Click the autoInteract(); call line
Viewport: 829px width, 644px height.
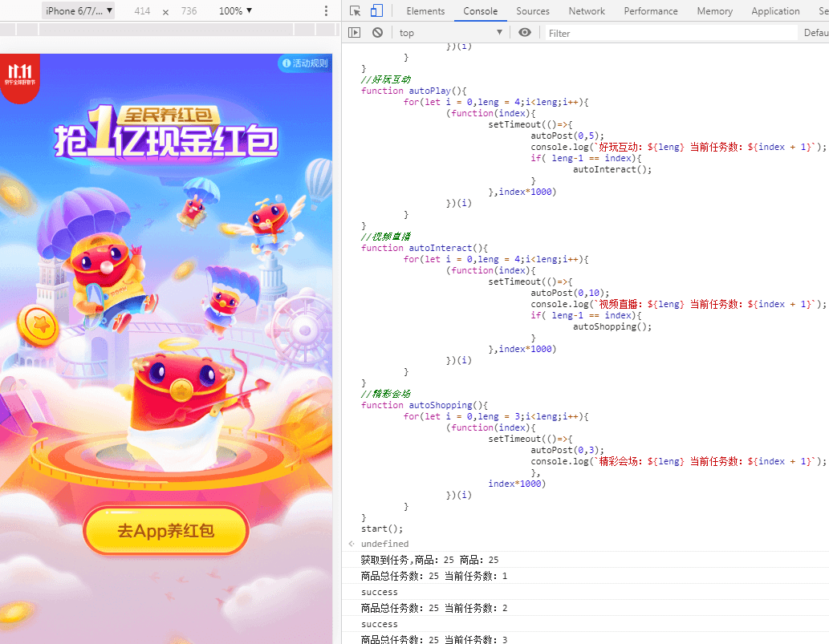(612, 169)
